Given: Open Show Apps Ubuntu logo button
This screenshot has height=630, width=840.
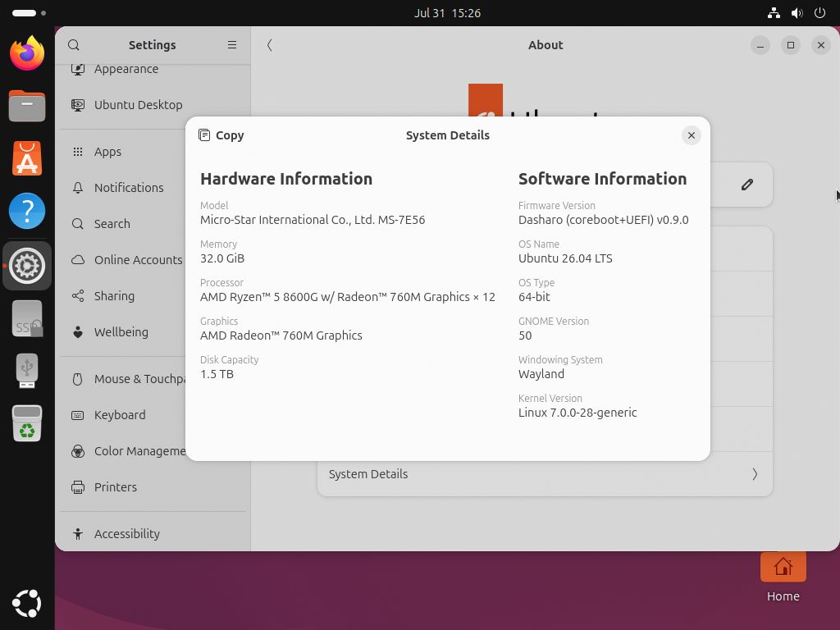Looking at the screenshot, I should [27, 603].
